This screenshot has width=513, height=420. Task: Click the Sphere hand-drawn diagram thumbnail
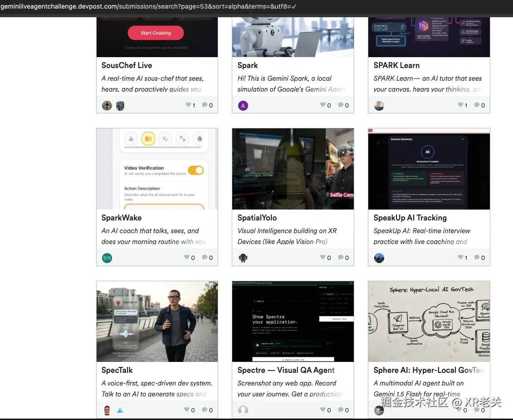pyautogui.click(x=429, y=321)
